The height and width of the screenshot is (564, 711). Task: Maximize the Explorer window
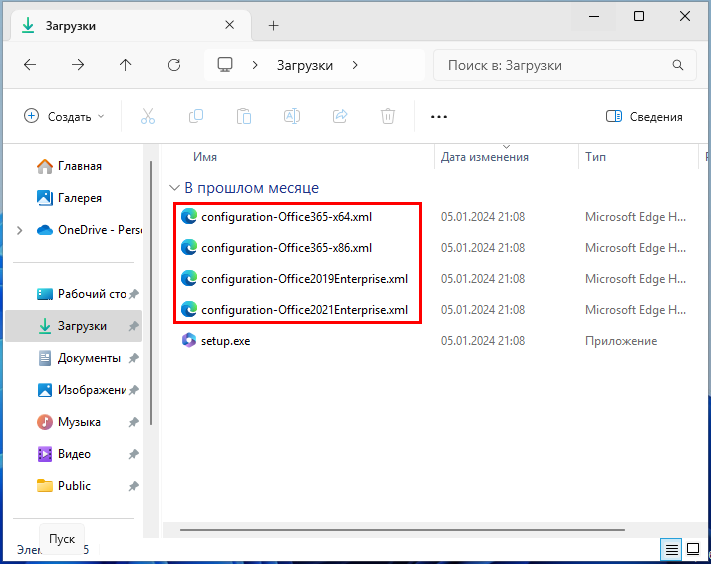click(x=639, y=16)
